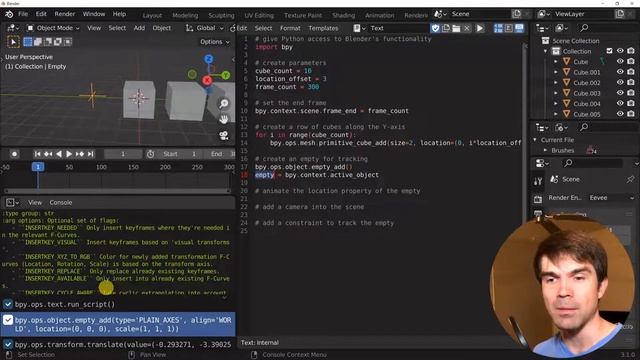This screenshot has height=360, width=640.
Task: Expand the Cube.001 tree item
Action: (556, 72)
